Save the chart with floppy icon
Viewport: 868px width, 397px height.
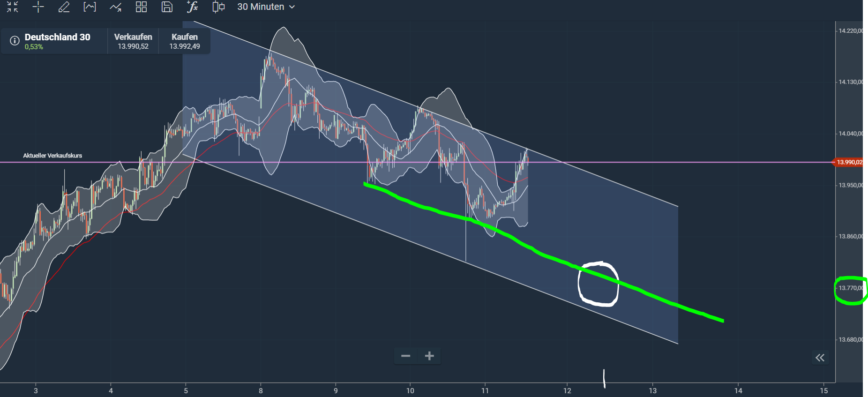coord(167,7)
